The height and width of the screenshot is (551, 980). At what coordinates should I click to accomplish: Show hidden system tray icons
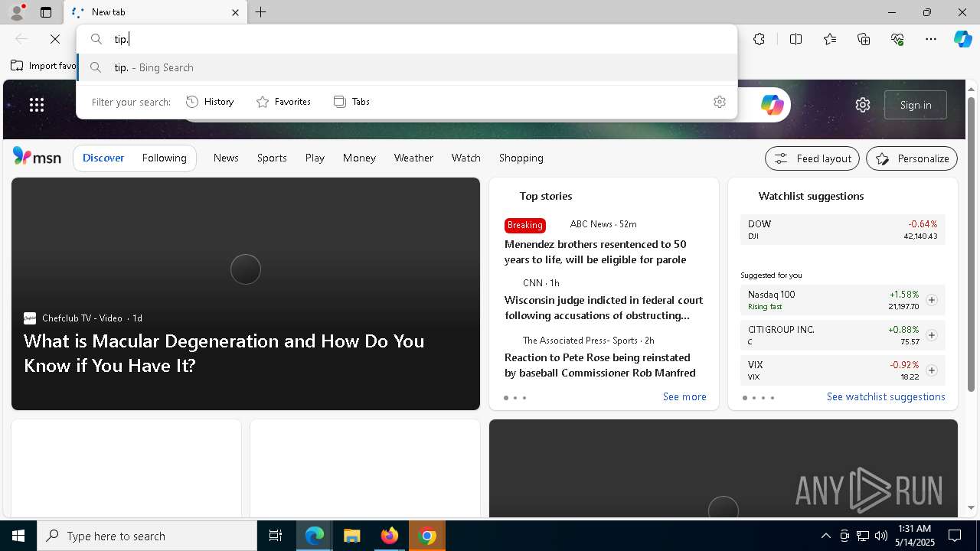coord(825,536)
